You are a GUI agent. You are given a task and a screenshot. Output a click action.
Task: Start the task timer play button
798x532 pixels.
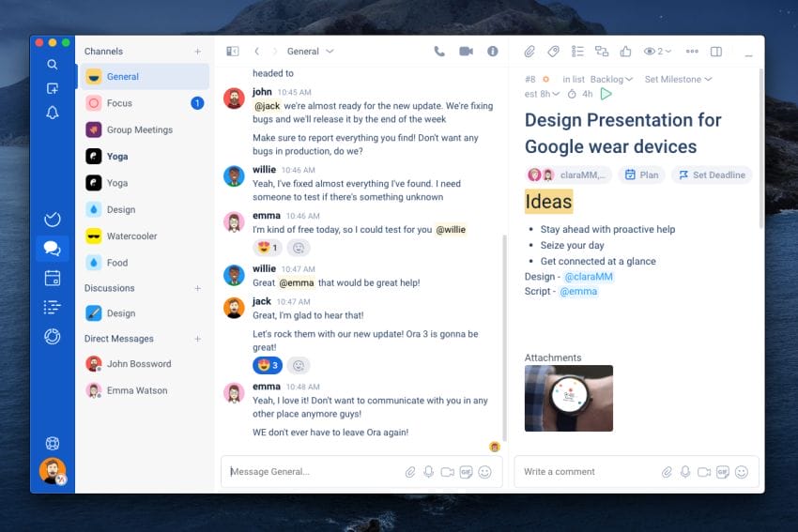point(606,94)
